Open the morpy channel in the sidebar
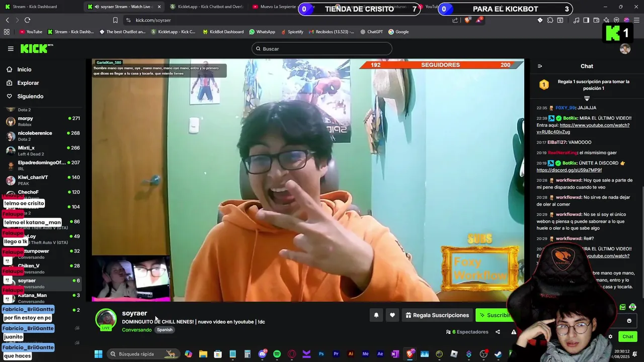Viewport: 644px width, 362px height. (x=43, y=121)
